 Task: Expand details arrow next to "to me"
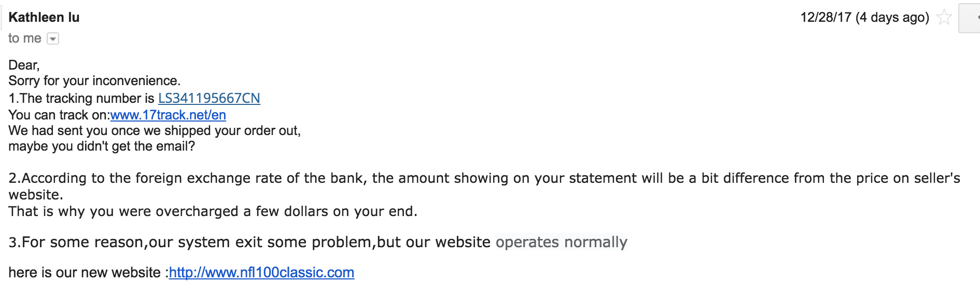(53, 38)
